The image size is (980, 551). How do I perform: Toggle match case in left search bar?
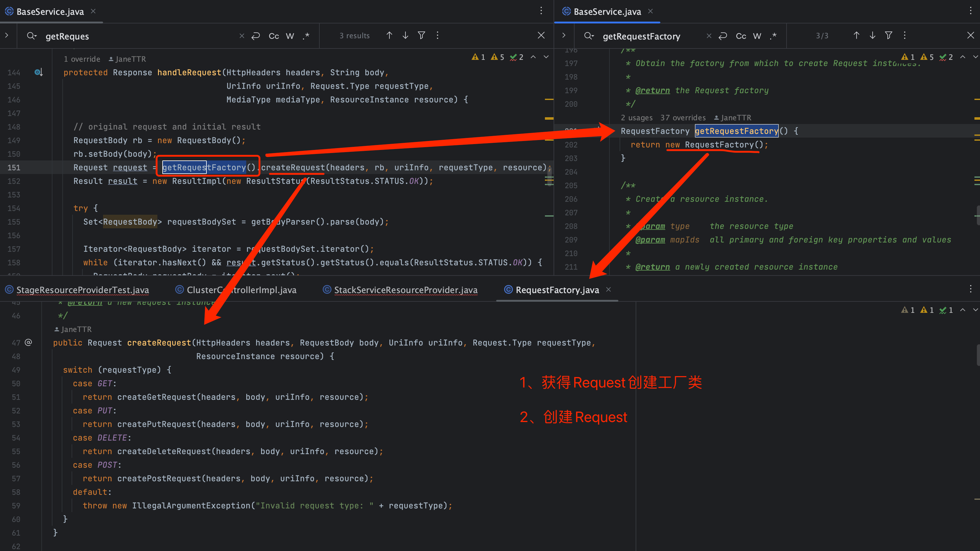pyautogui.click(x=273, y=36)
